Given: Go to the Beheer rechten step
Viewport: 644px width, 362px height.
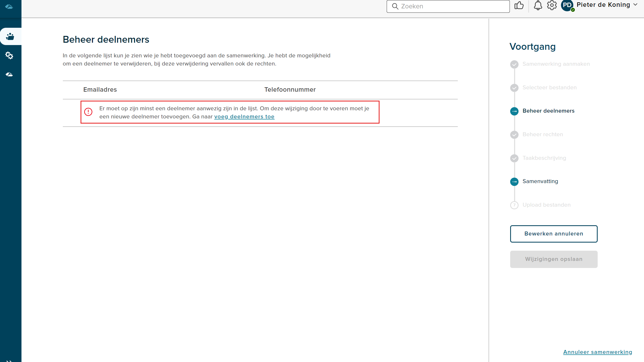Looking at the screenshot, I should pos(543,134).
